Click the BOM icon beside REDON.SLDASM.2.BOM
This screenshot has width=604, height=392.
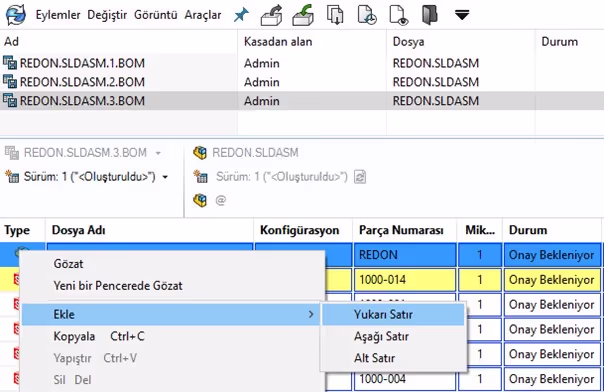[10, 82]
